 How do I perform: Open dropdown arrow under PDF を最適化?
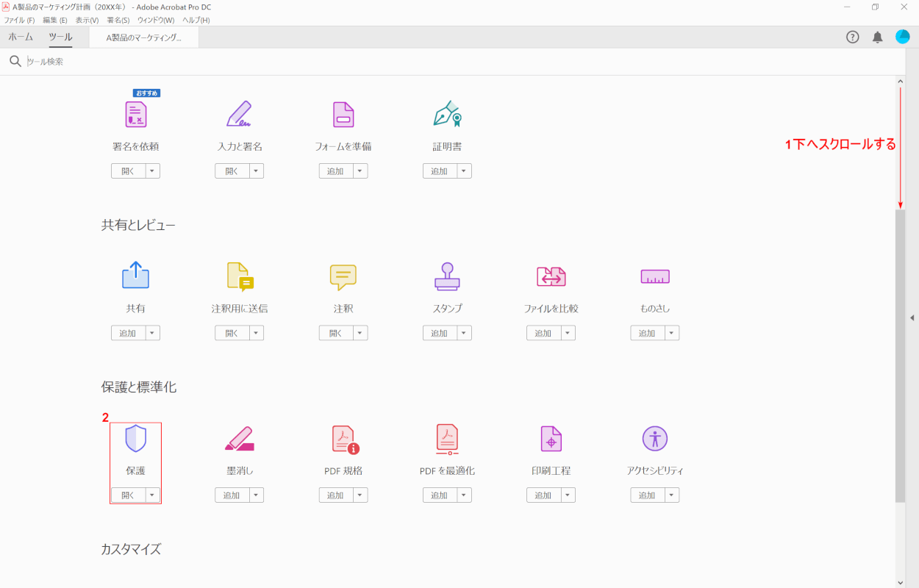pos(464,495)
